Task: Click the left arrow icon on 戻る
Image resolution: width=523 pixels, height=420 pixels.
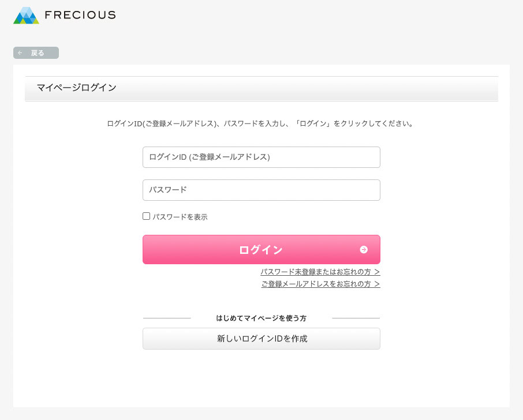Action: pyautogui.click(x=20, y=53)
